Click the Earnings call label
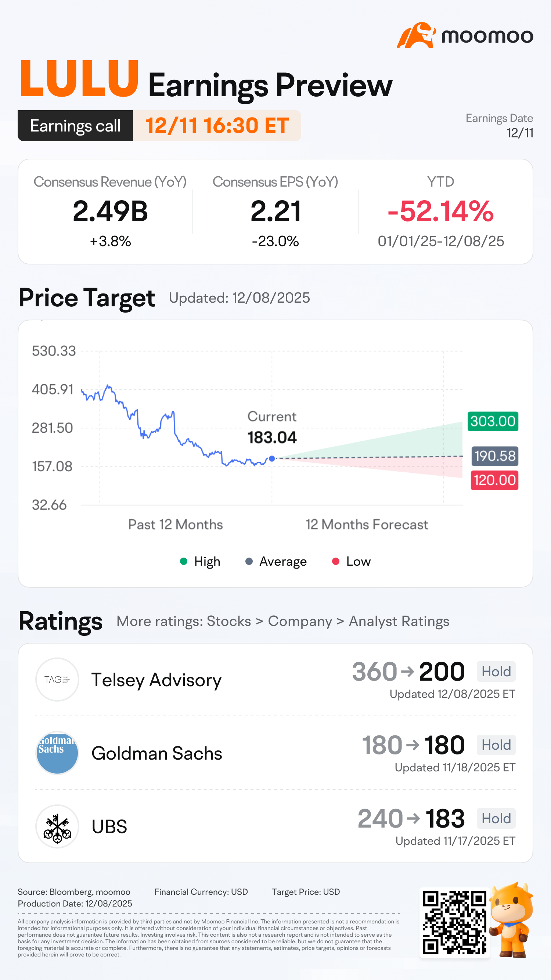Viewport: 551px width, 980px height. tap(75, 126)
